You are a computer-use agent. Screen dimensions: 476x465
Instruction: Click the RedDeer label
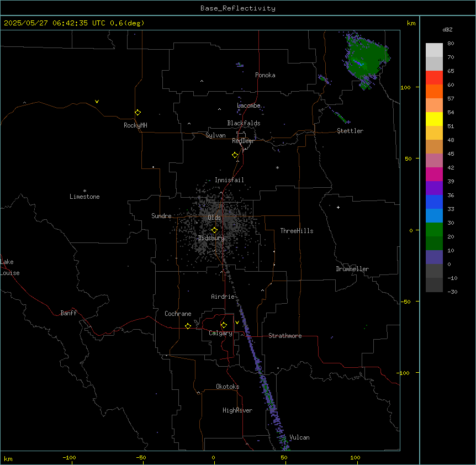coord(243,141)
